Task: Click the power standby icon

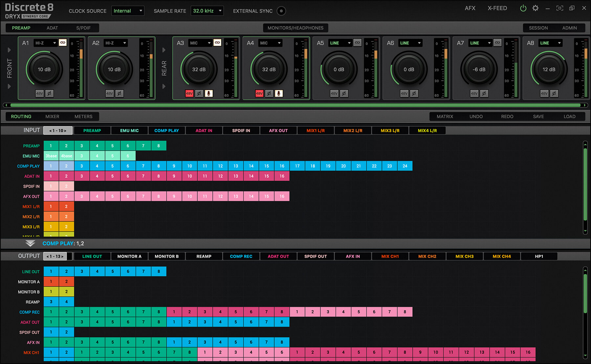Action: coord(523,8)
